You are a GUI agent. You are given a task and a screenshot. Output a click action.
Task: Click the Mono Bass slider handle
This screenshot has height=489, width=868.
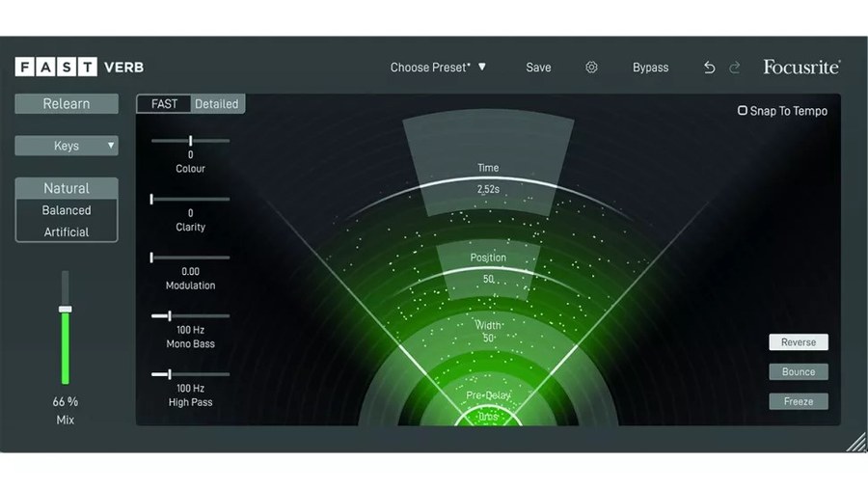click(170, 315)
